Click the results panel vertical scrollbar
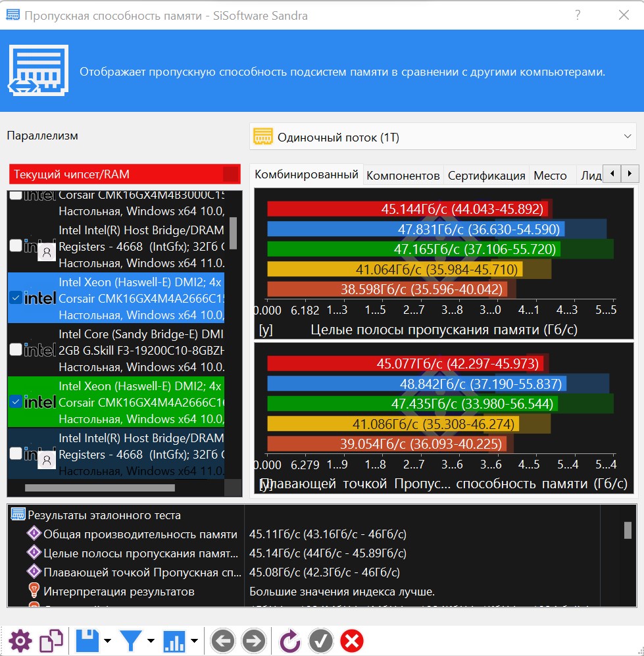This screenshot has height=656, width=644. pyautogui.click(x=628, y=530)
